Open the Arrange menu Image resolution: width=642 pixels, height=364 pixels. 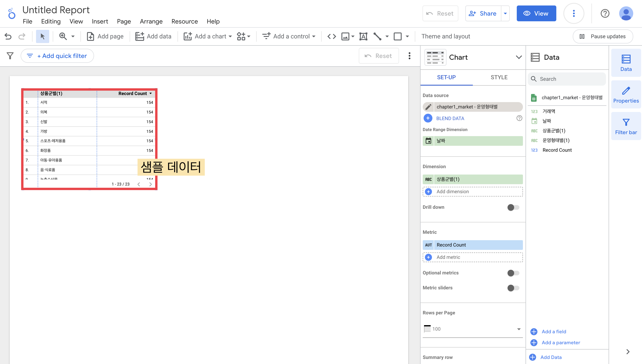pos(151,22)
